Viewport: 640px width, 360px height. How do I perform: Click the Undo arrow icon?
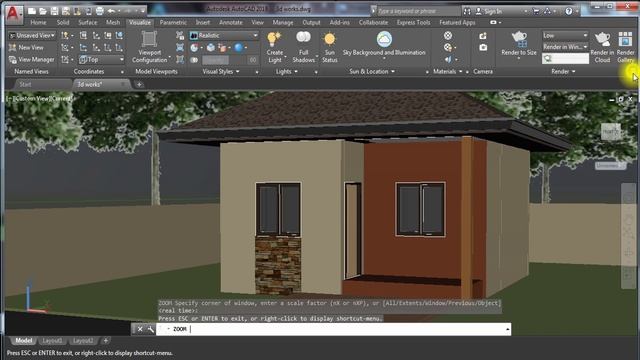point(111,11)
